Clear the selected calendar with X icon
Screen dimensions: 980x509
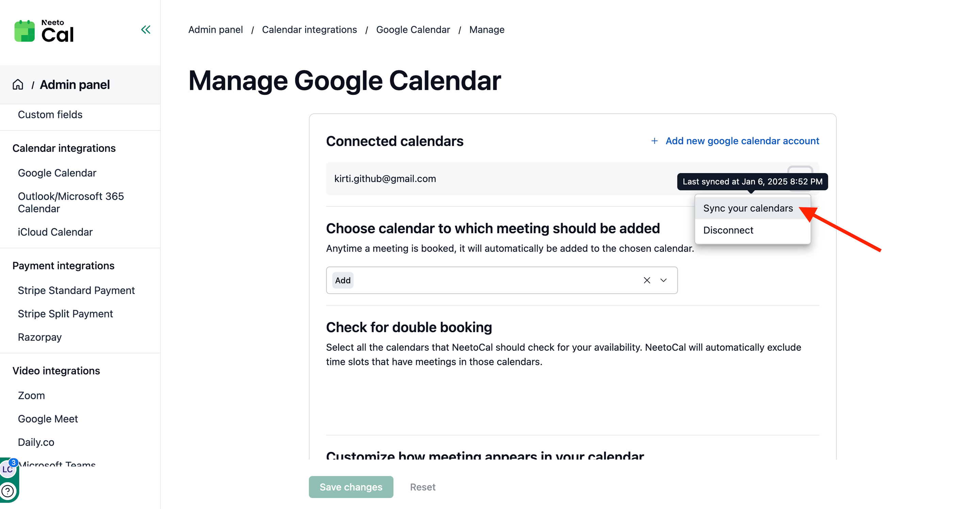click(x=647, y=280)
